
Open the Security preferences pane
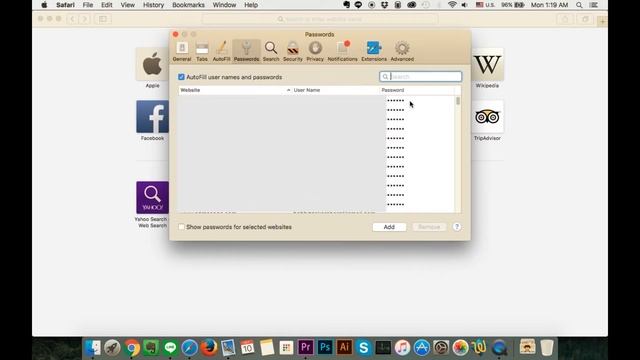point(293,51)
